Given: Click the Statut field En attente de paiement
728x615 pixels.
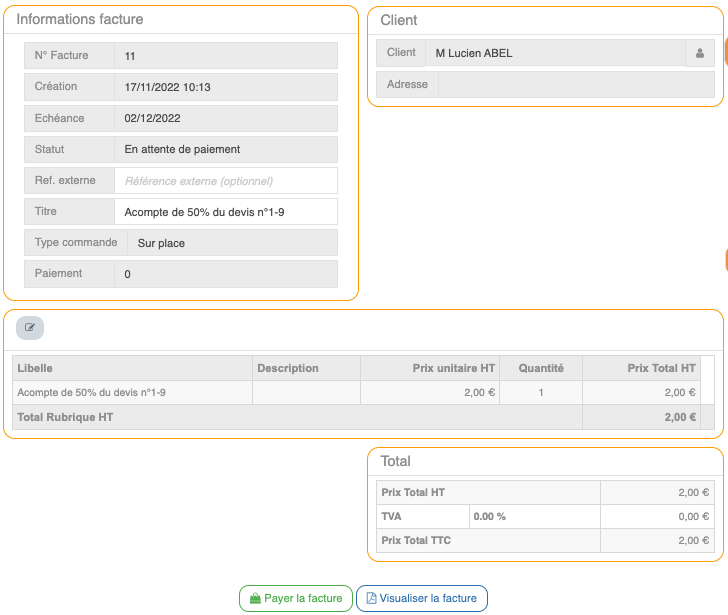Looking at the screenshot, I should (226, 149).
